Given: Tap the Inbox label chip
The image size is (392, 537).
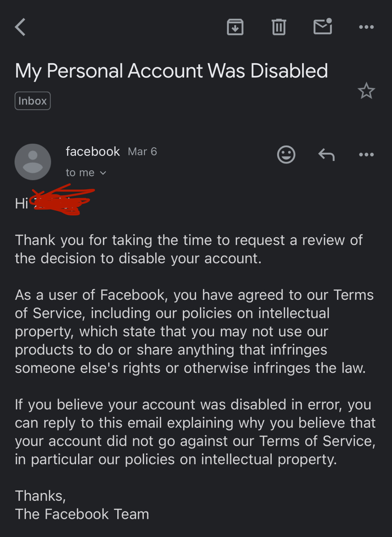Looking at the screenshot, I should 33,101.
